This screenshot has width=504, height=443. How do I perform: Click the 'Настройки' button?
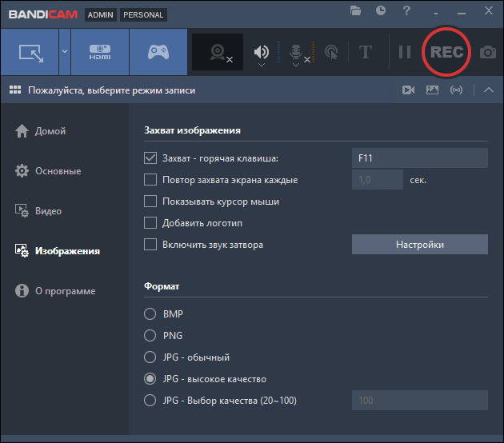[x=419, y=245]
